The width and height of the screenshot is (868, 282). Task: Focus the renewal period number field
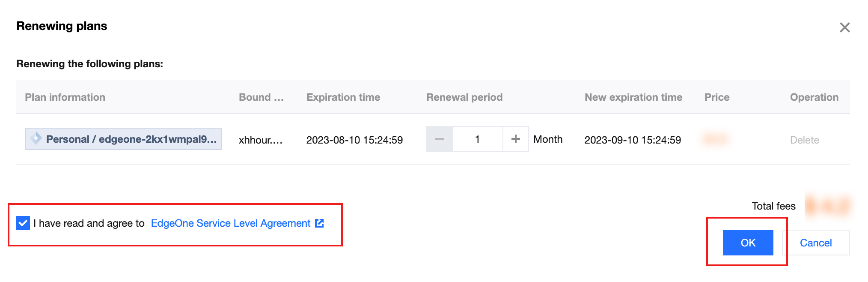click(x=477, y=139)
